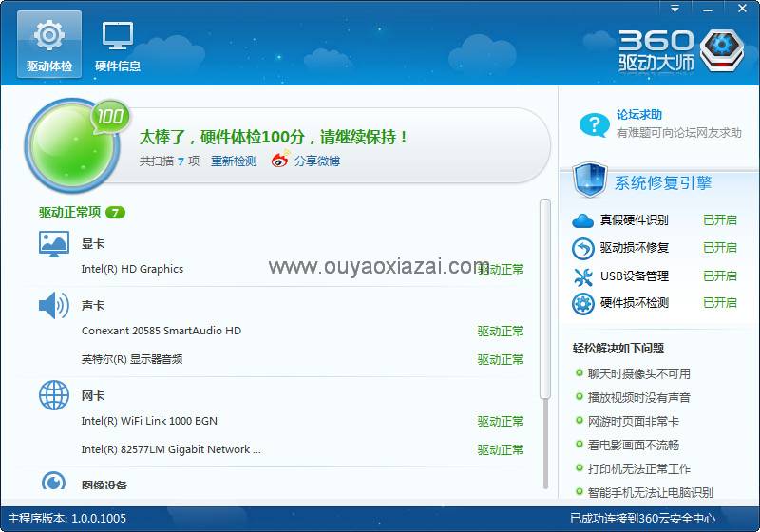
Task: Toggle 已开启 for 真假硬件识别
Action: tap(720, 220)
